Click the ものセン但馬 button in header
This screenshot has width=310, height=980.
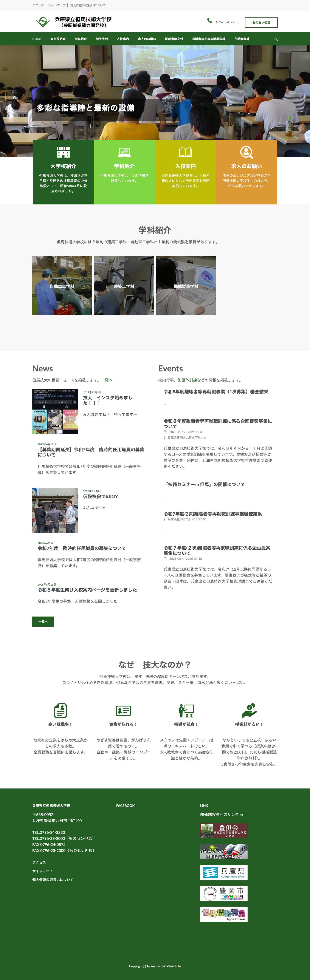pyautogui.click(x=261, y=22)
